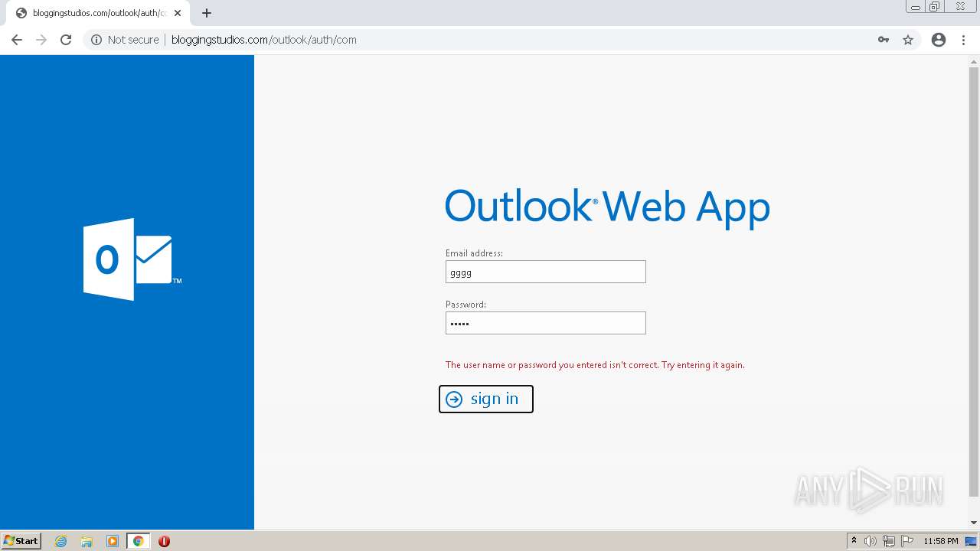Image resolution: width=980 pixels, height=551 pixels.
Task: Click the address bar URL
Action: 264,40
